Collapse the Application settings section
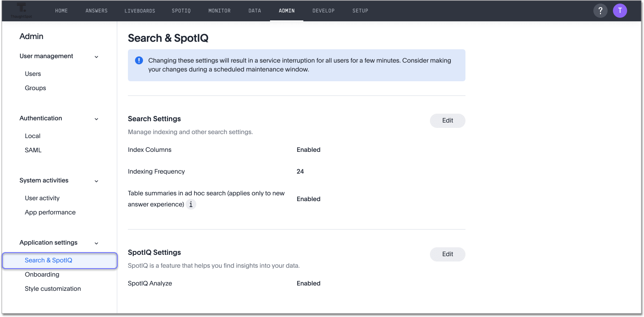Viewport: 644px width, 317px height. tap(96, 243)
